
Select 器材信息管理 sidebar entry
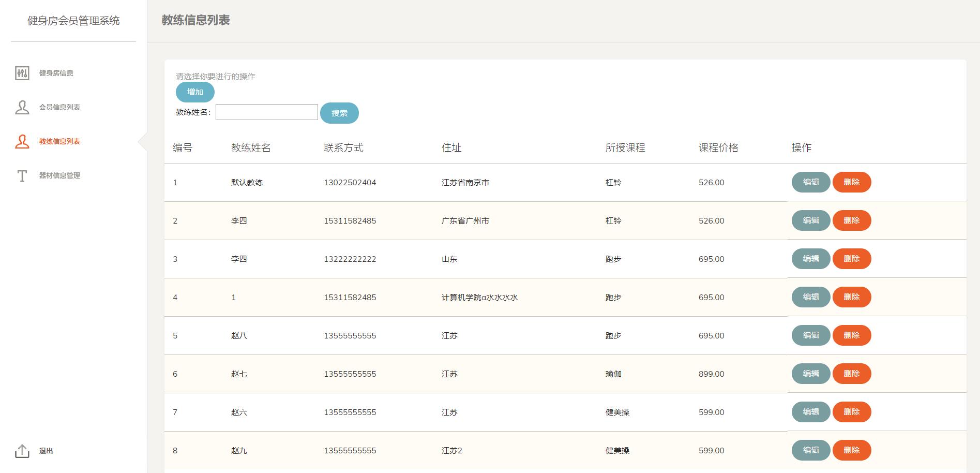pos(59,175)
